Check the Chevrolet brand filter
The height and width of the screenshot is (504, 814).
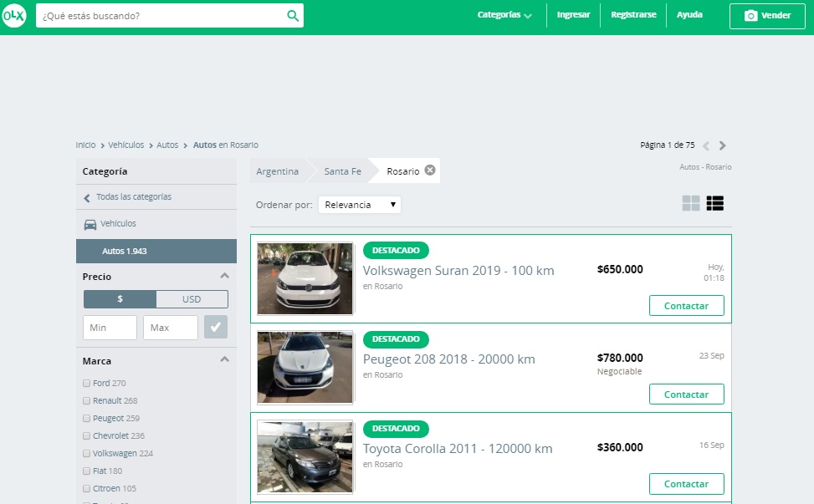87,436
